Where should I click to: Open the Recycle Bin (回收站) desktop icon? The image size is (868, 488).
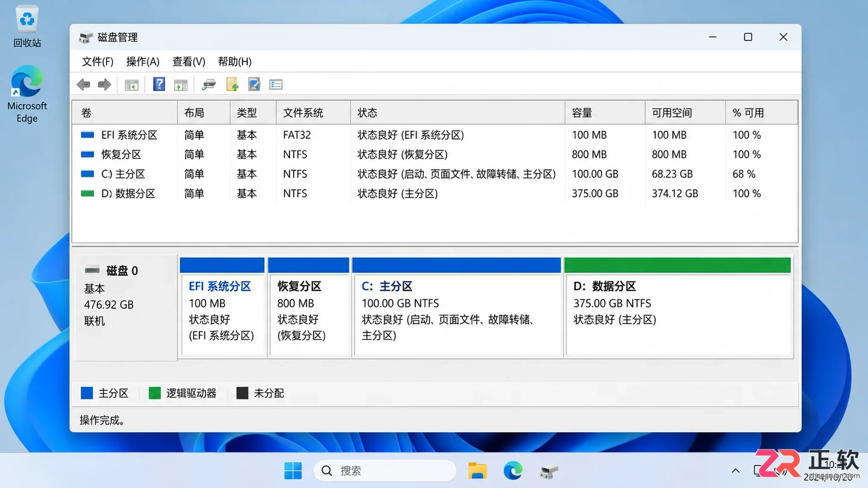click(27, 28)
